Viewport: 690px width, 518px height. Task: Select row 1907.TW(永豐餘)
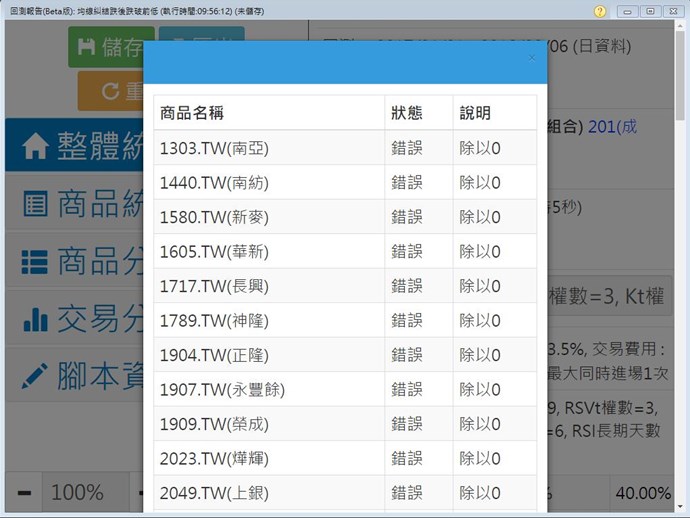pyautogui.click(x=345, y=389)
